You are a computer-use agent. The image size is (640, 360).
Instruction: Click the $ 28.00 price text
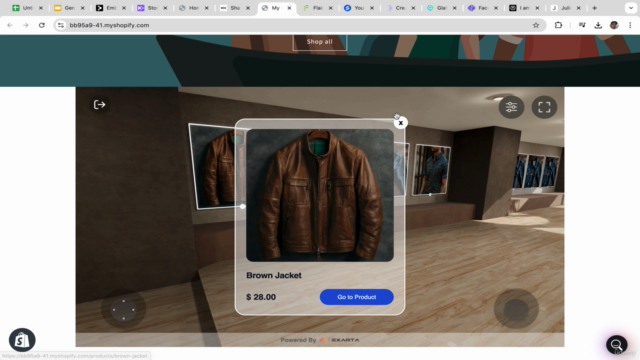(261, 297)
